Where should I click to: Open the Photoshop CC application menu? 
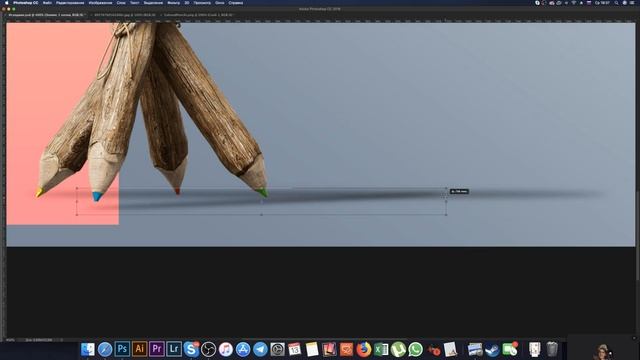click(x=25, y=3)
